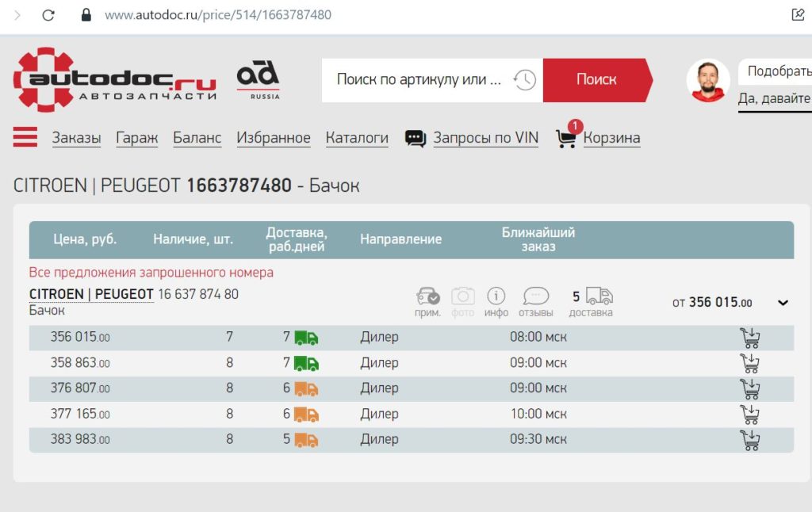Viewport: 812px width, 512px height.
Task: Click the Наличие, шт. column header
Action: (x=193, y=239)
